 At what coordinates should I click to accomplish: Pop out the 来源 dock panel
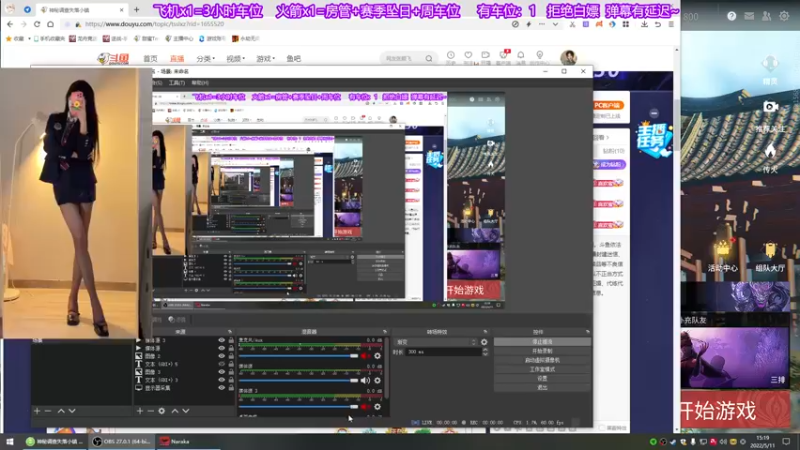[x=230, y=332]
